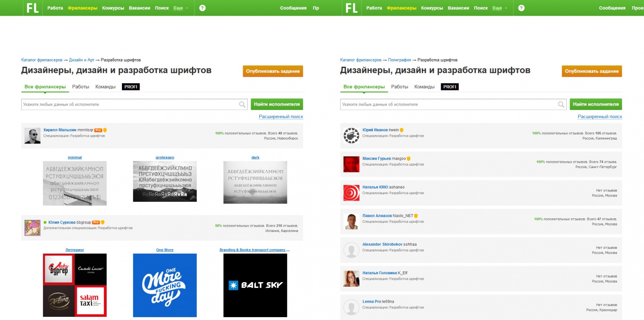The height and width of the screenshot is (320, 644).
Task: Open Кирилл Малыхин's profile name link
Action: pos(60,130)
